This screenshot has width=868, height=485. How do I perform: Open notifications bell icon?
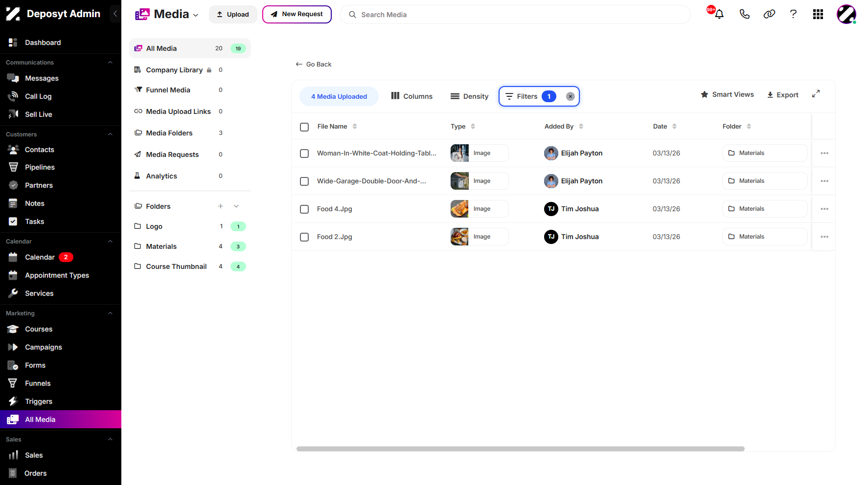(x=719, y=14)
